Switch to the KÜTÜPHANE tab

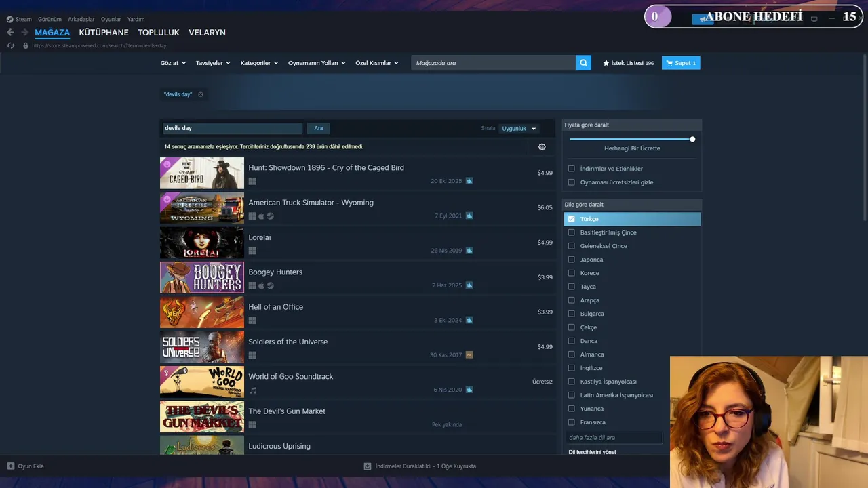(104, 33)
